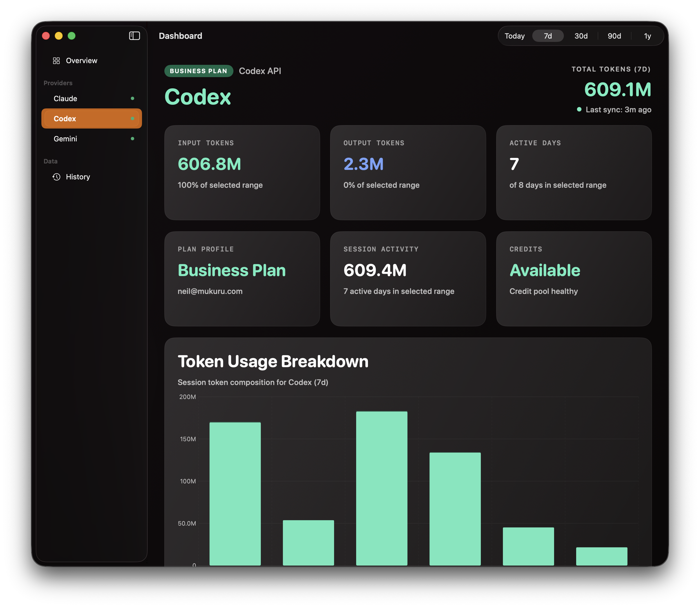Switch to the Today range
Viewport: 700px width, 608px height.
coord(514,36)
